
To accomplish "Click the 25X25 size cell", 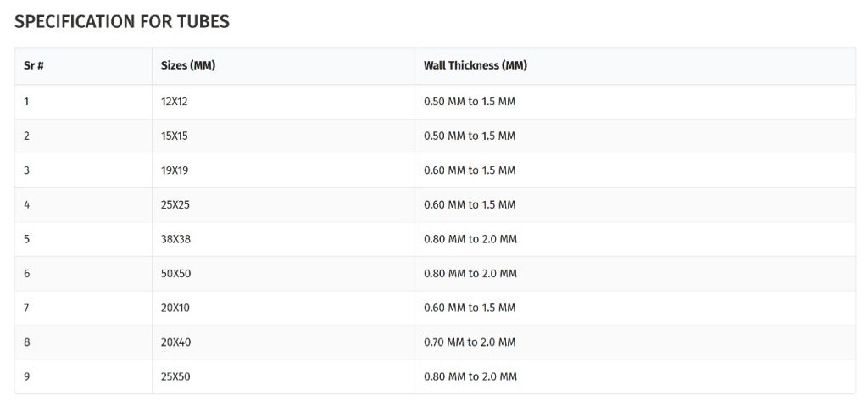I will click(175, 205).
